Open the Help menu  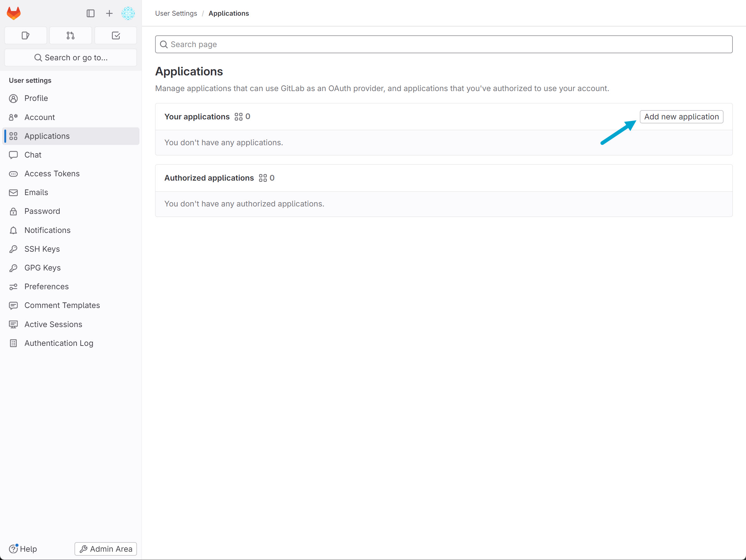(23, 549)
